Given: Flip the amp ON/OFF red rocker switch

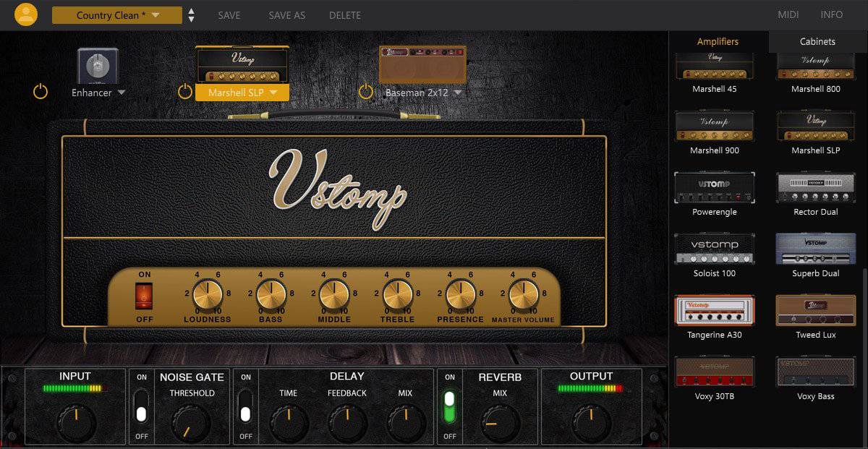Looking at the screenshot, I should tap(144, 296).
